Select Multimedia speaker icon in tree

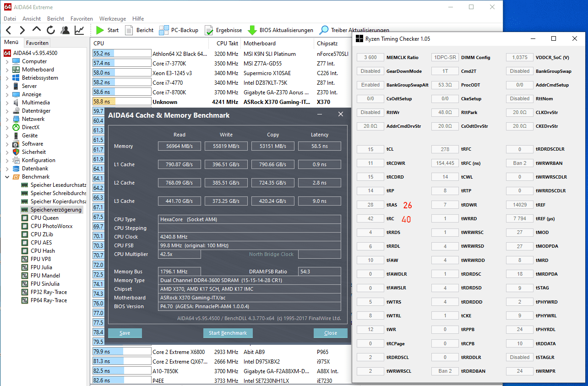pos(16,103)
